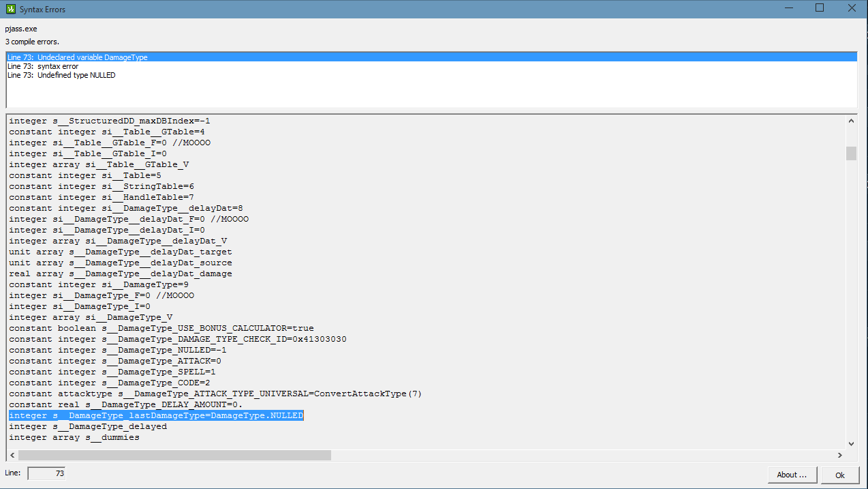Viewport: 868px width, 489px height.
Task: Maximize the Syntax Errors window
Action: click(820, 8)
